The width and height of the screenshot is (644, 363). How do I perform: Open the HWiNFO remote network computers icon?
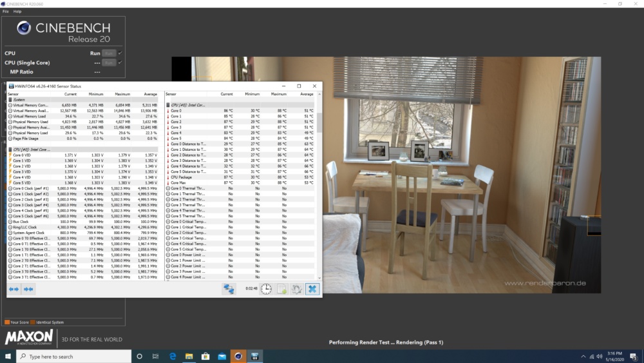(229, 289)
